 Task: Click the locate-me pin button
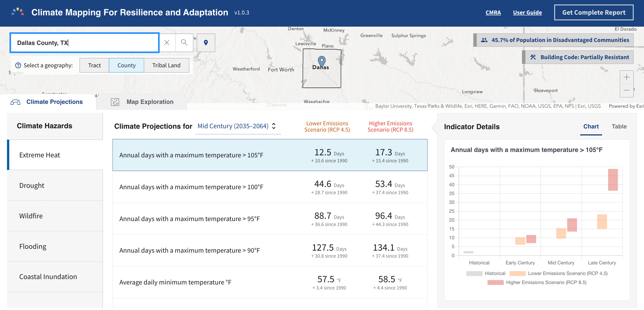[206, 43]
